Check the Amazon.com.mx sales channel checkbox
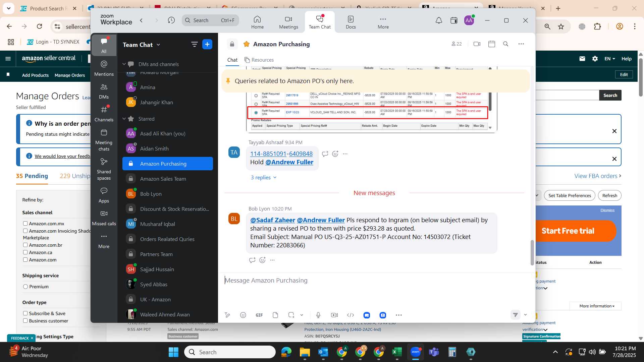The width and height of the screenshot is (644, 362). point(25,224)
